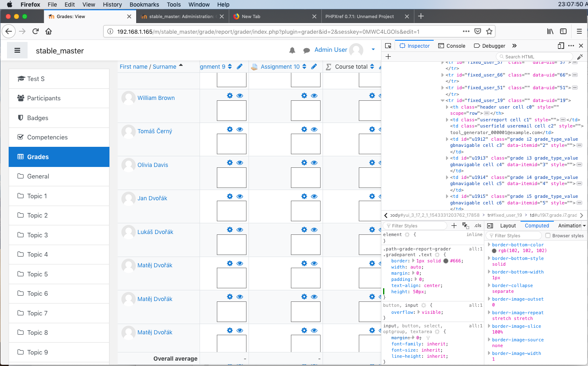Select stable_master Administration browser tab
The width and height of the screenshot is (588, 366).
coord(182,16)
